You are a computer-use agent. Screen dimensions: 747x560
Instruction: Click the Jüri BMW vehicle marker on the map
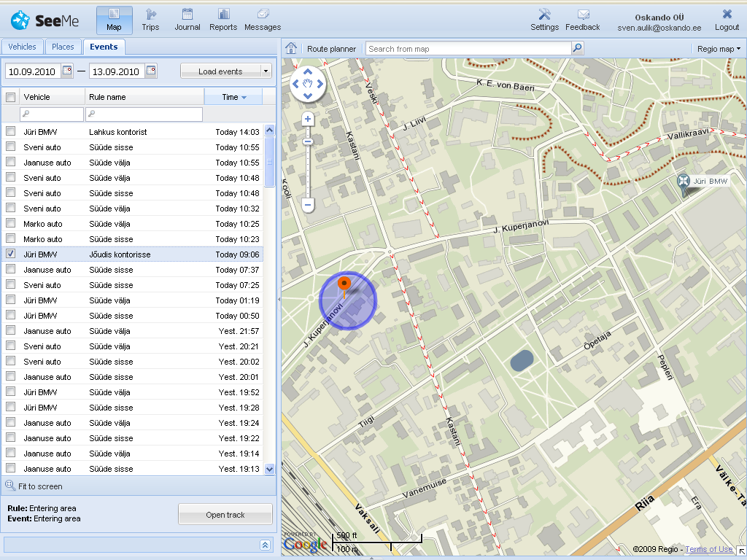684,184
